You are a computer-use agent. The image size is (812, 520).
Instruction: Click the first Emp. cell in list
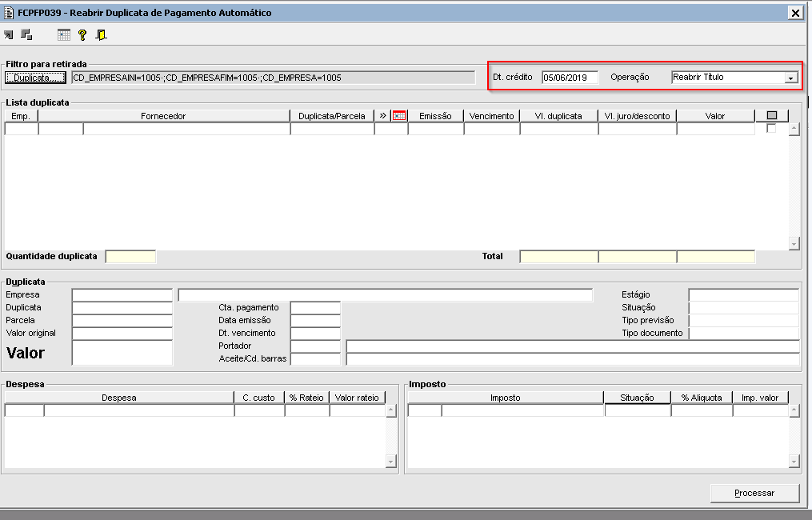[22, 129]
